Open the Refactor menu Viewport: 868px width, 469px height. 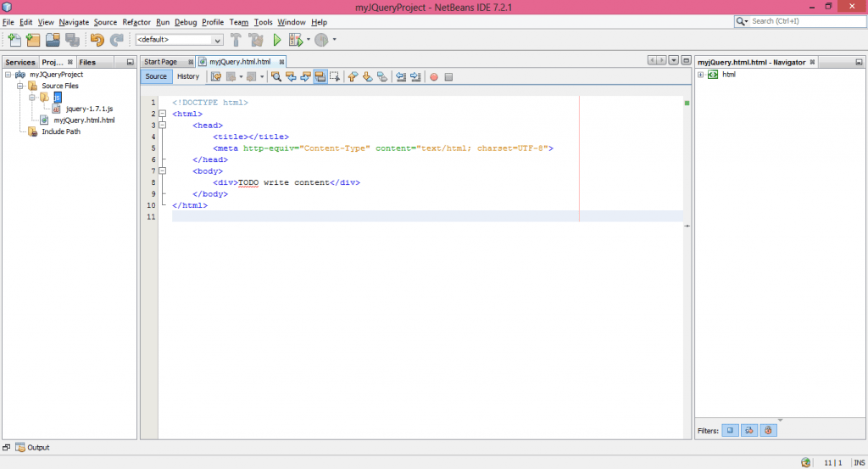(136, 21)
